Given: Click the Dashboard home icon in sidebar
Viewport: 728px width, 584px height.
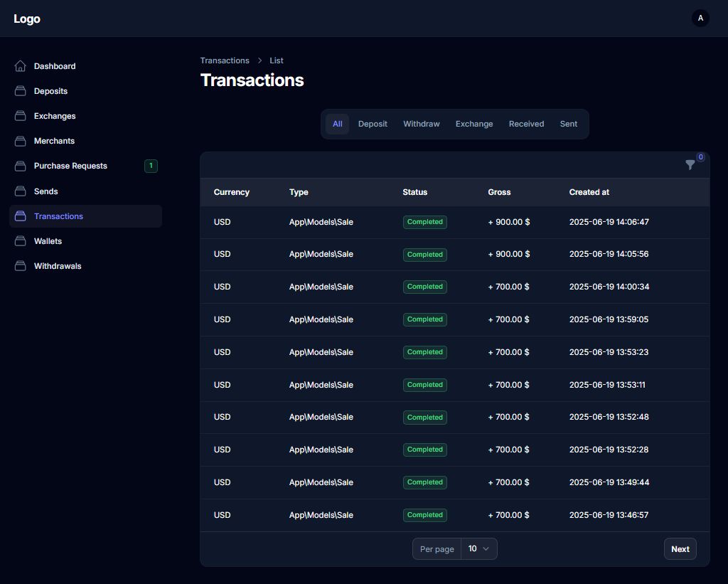Looking at the screenshot, I should pyautogui.click(x=21, y=66).
